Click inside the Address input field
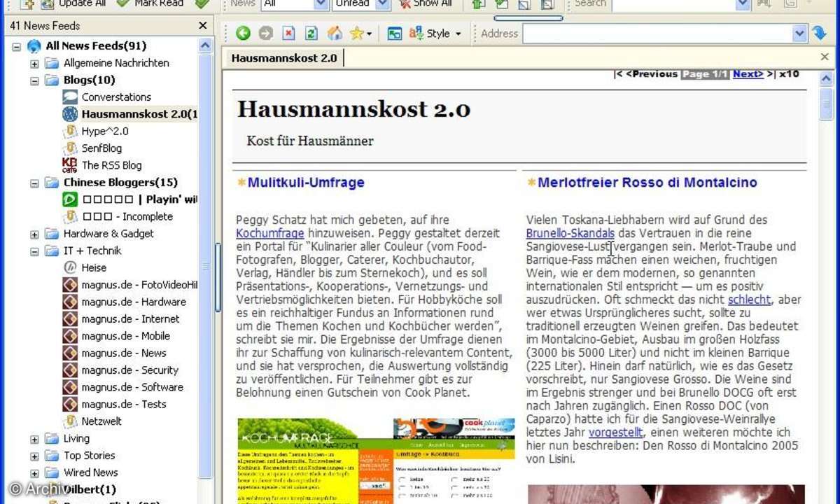This screenshot has height=504, width=840. pyautogui.click(x=657, y=33)
